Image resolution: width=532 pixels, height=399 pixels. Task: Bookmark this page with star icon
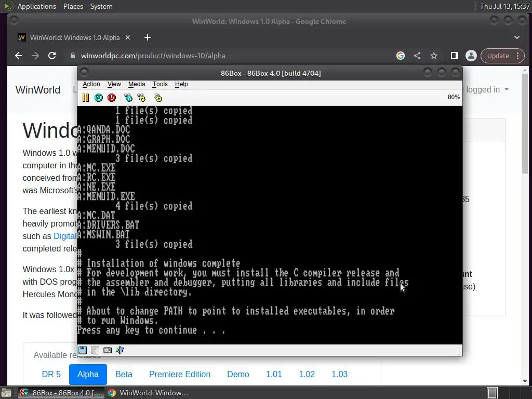click(x=434, y=56)
